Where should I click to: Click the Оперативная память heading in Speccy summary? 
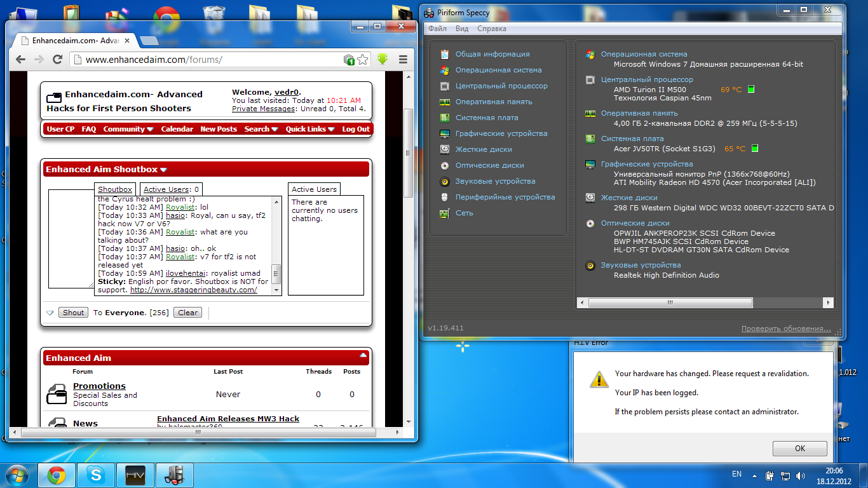[639, 113]
